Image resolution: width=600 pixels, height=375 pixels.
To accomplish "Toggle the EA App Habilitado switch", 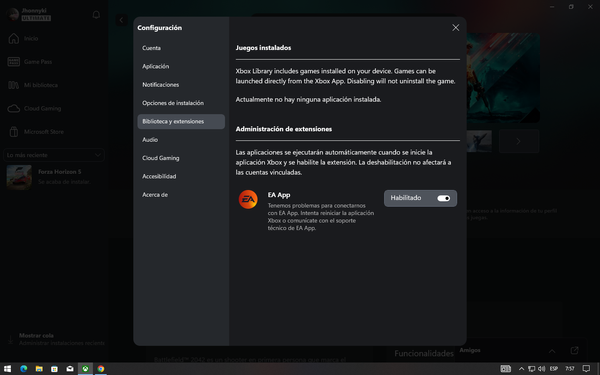I will pyautogui.click(x=443, y=198).
